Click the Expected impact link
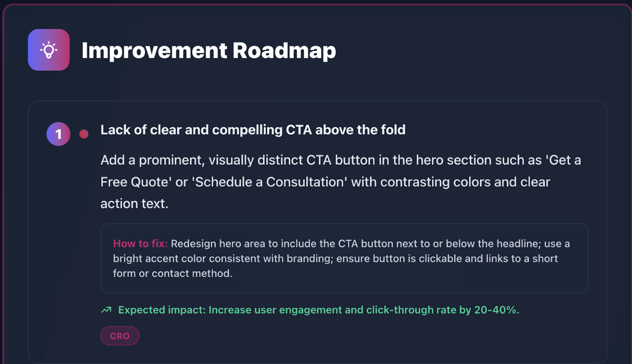The width and height of the screenshot is (632, 364). click(x=318, y=310)
